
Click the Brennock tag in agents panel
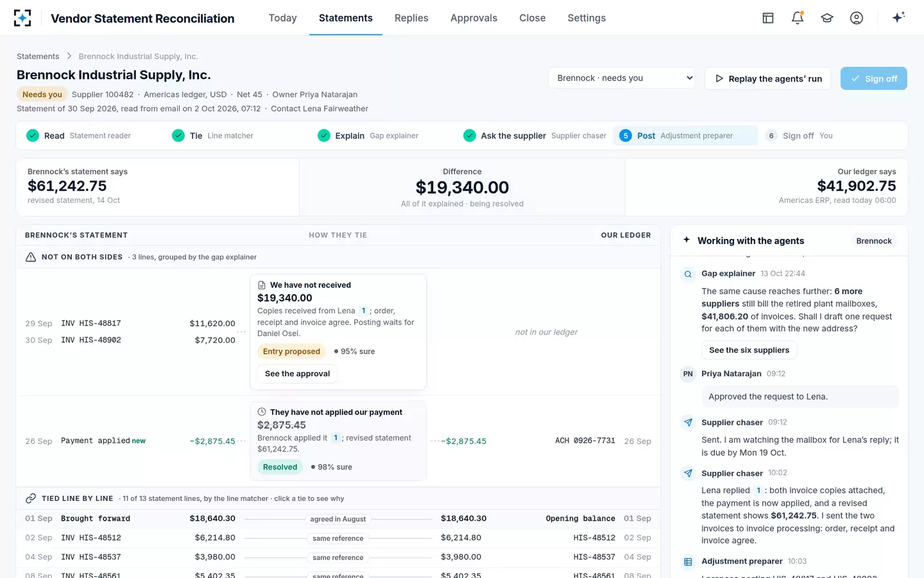(x=874, y=241)
